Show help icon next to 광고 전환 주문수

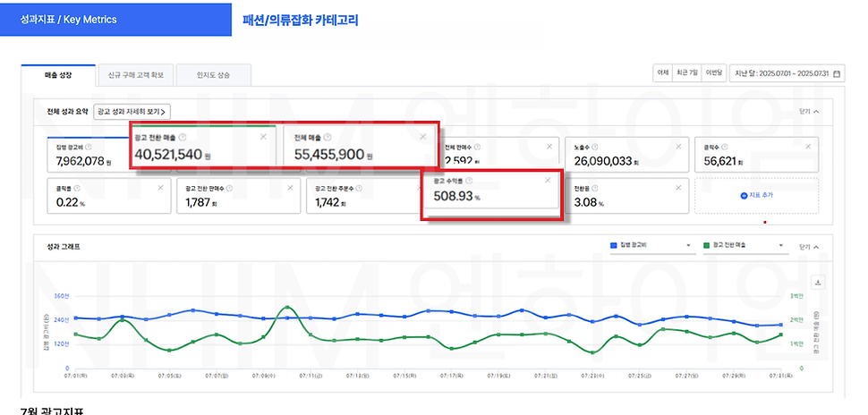coord(359,188)
